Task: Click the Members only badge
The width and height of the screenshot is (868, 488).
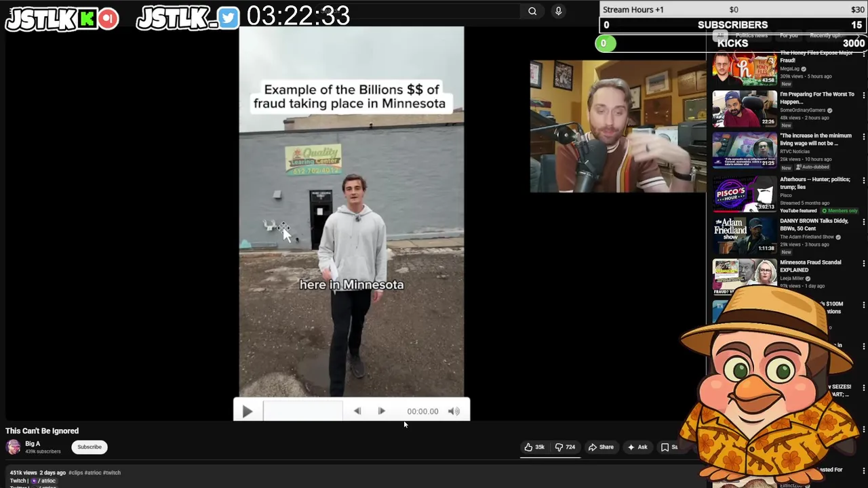Action: tap(839, 211)
